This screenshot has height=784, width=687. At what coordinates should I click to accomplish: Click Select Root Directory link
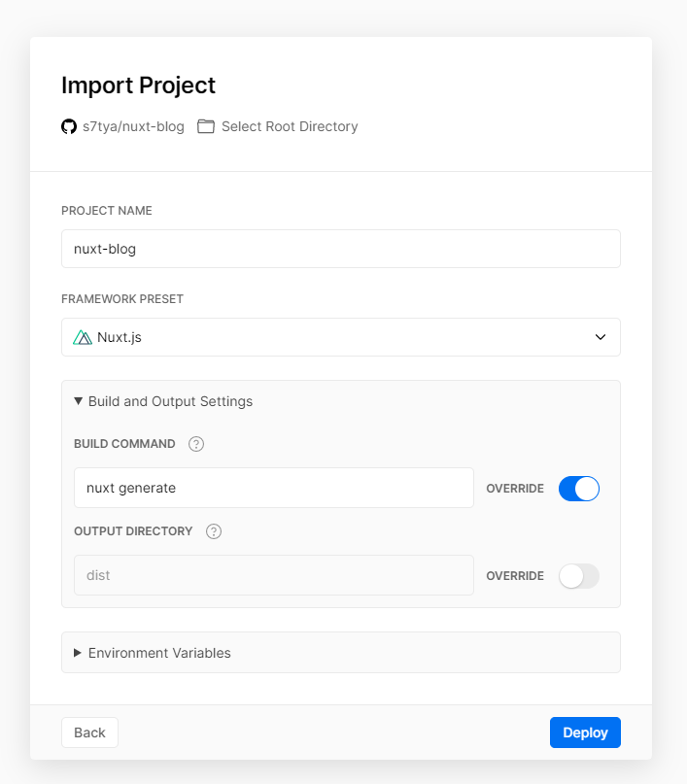pyautogui.click(x=290, y=126)
